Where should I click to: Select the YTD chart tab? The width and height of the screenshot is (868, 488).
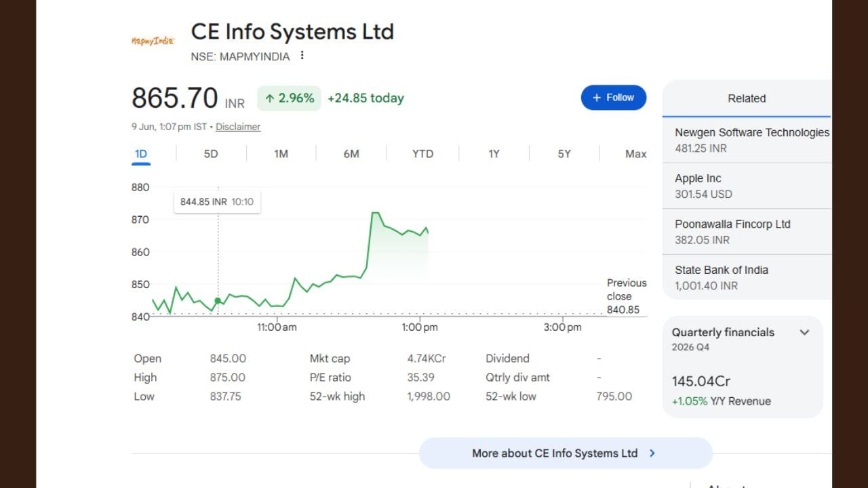422,154
